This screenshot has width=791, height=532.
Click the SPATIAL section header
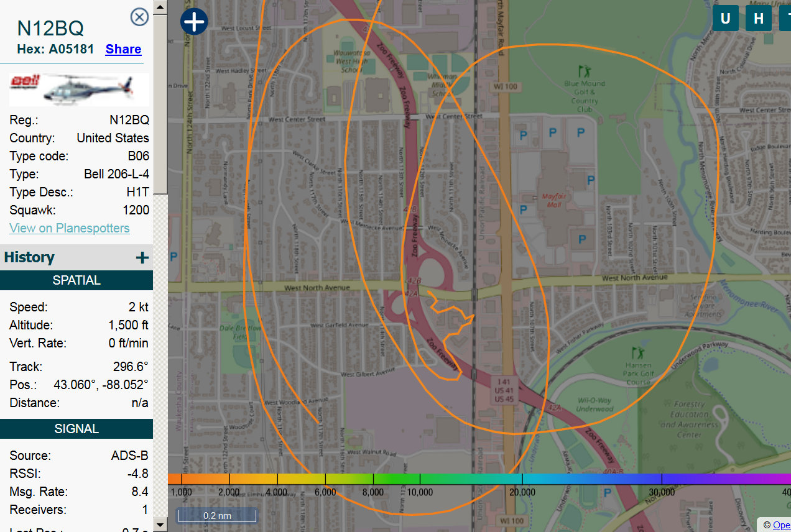[x=76, y=280]
